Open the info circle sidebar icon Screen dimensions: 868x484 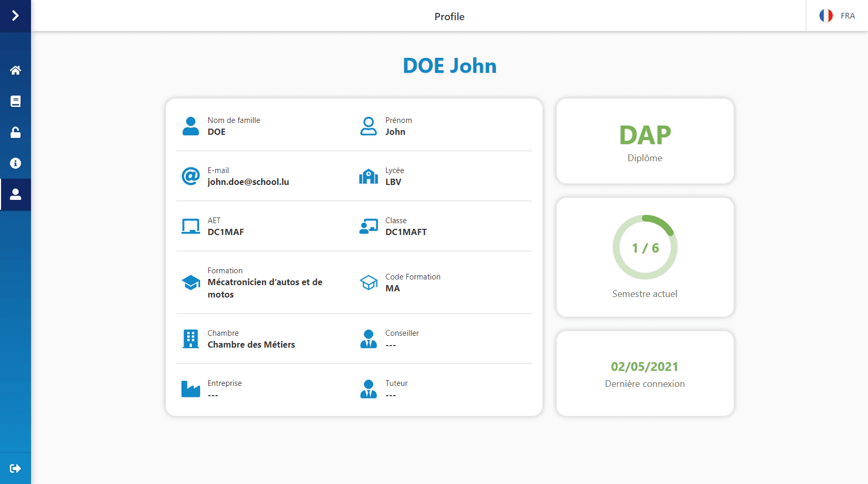click(x=16, y=163)
